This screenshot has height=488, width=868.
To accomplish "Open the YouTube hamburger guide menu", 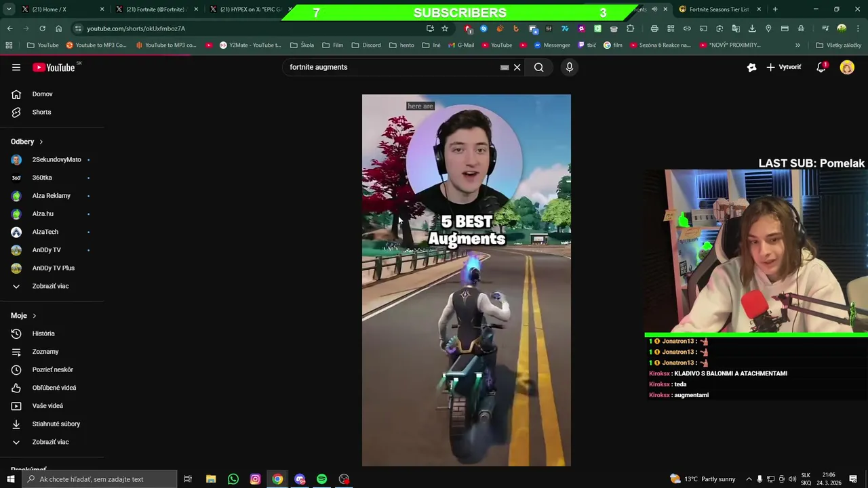I will coord(16,67).
